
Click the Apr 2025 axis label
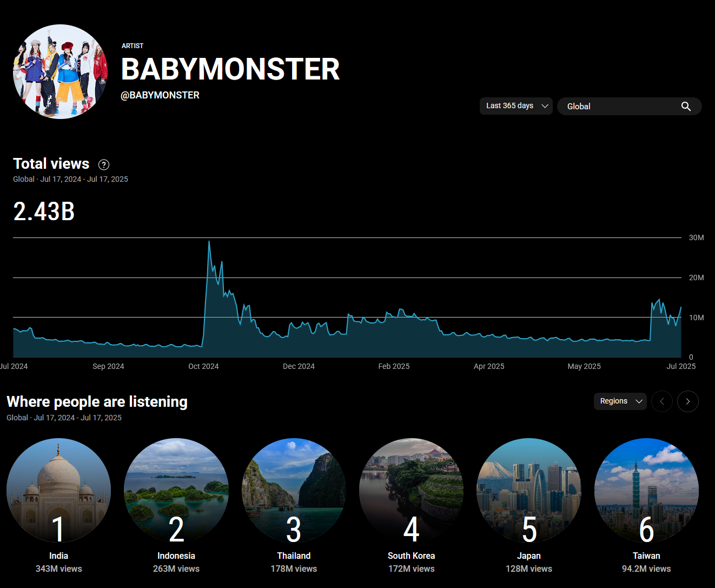489,366
